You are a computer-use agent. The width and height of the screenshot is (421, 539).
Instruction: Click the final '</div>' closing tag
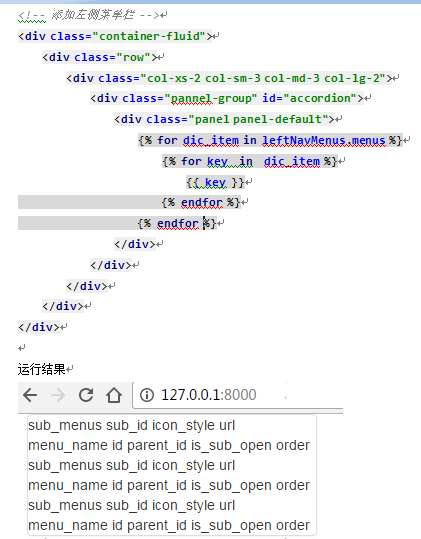click(39, 327)
